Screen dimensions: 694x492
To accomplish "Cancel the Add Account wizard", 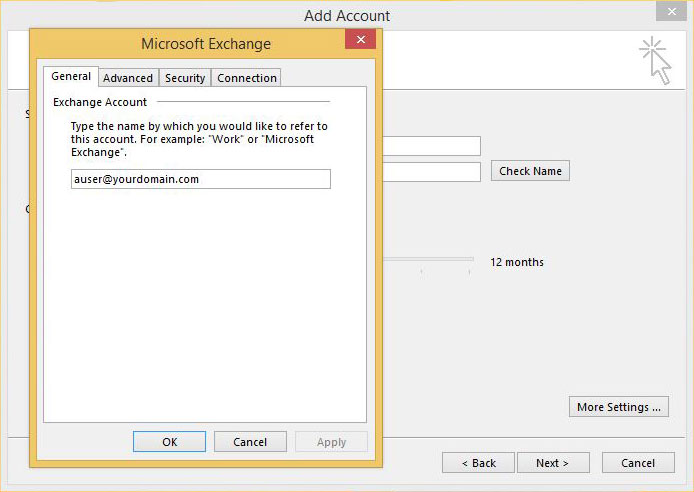I will coord(638,463).
